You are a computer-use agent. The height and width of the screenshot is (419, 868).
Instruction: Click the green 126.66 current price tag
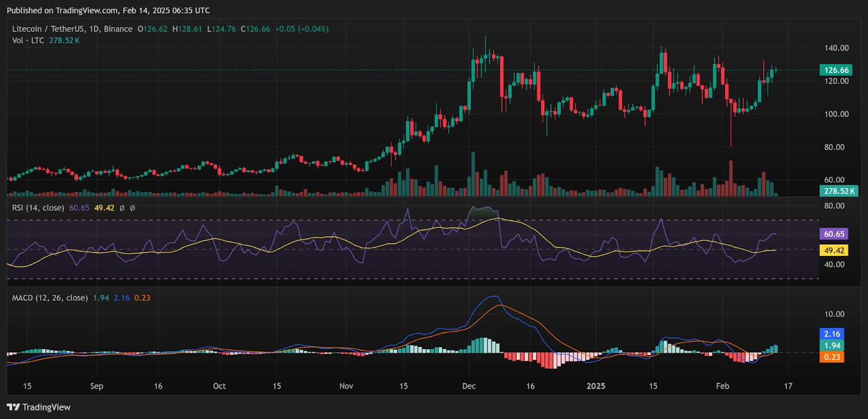[836, 70]
